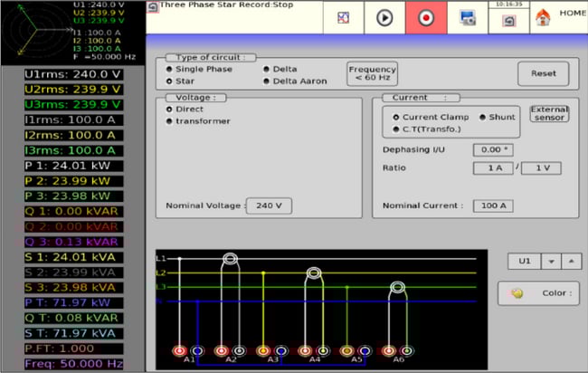Open the graph display toolbar icon
The image size is (588, 373).
344,17
